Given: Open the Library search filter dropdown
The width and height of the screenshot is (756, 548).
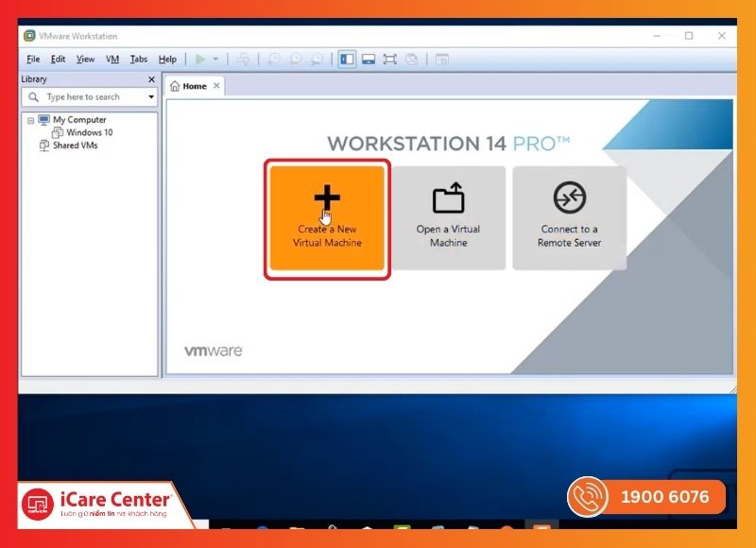Looking at the screenshot, I should 151,97.
